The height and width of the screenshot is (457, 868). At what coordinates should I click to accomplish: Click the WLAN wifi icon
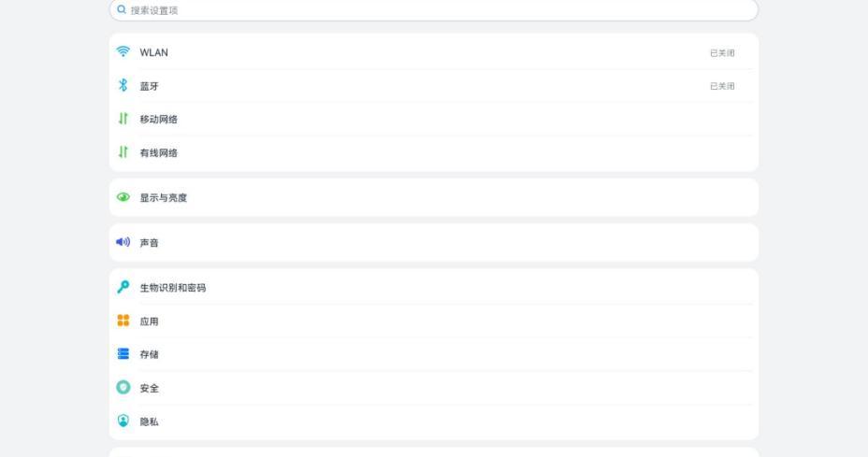[123, 52]
